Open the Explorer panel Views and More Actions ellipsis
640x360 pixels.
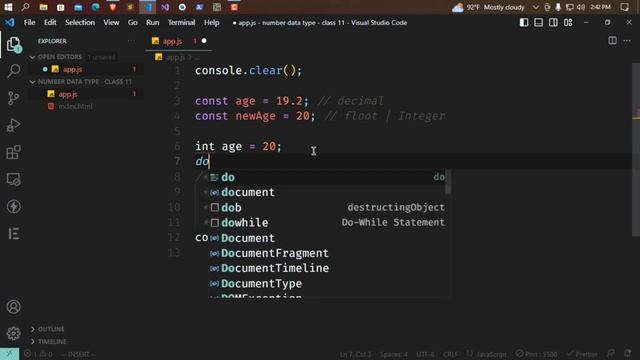131,41
